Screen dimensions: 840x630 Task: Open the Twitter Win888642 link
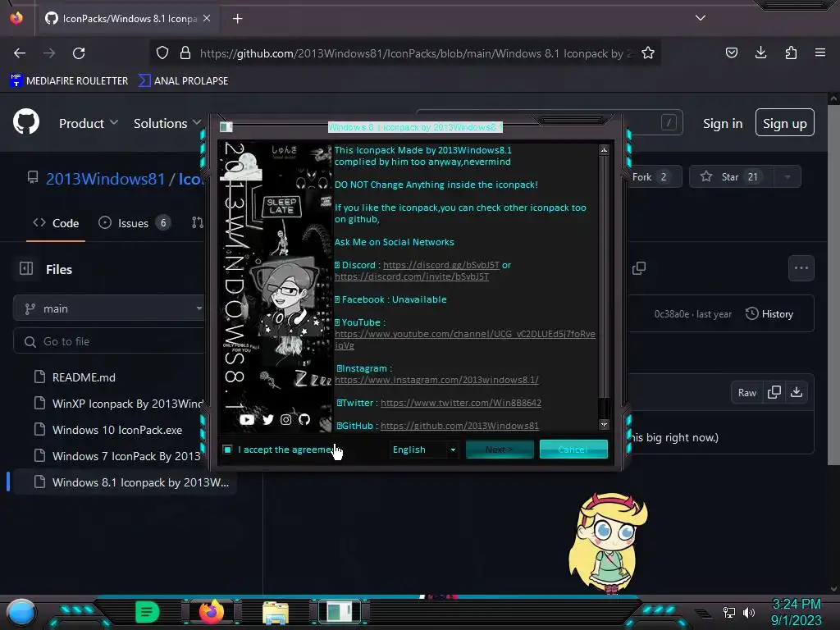point(461,403)
